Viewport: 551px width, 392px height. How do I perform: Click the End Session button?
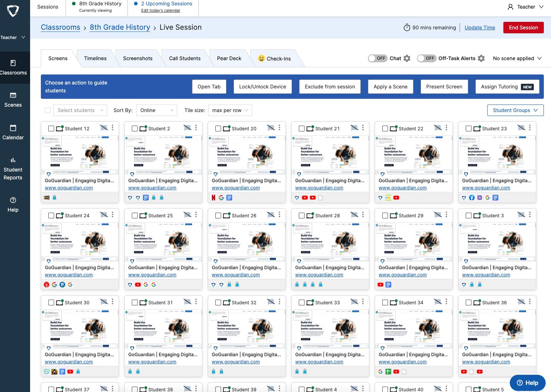(523, 28)
